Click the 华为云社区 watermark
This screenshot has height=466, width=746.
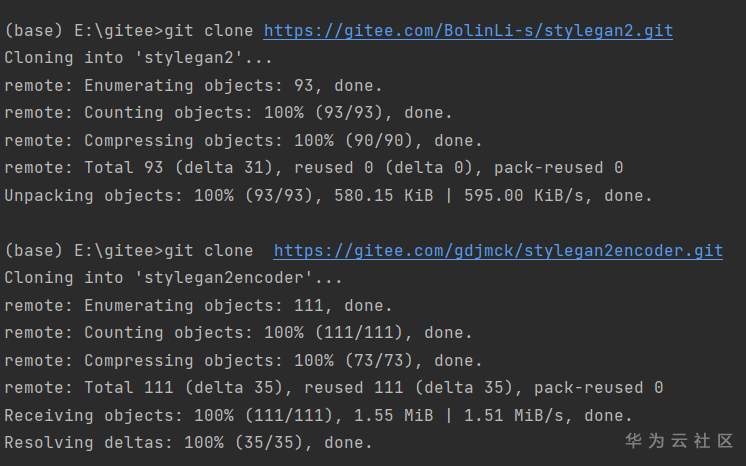[x=679, y=440]
